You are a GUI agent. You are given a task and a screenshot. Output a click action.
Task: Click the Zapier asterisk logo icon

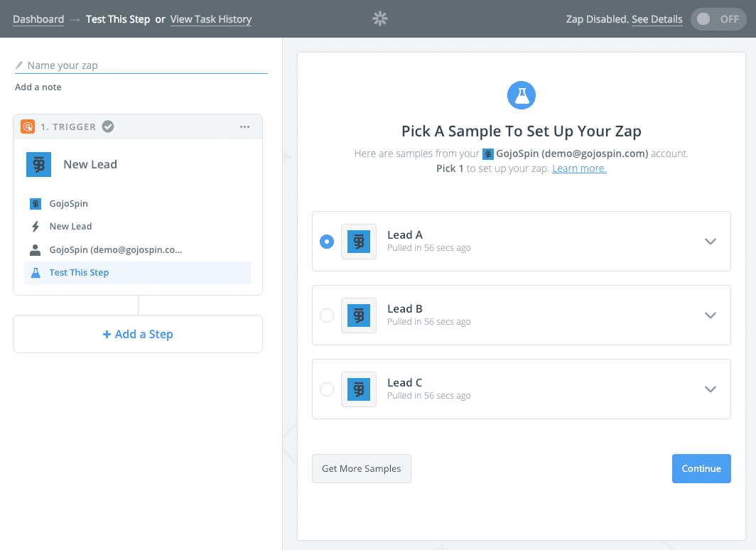(380, 18)
